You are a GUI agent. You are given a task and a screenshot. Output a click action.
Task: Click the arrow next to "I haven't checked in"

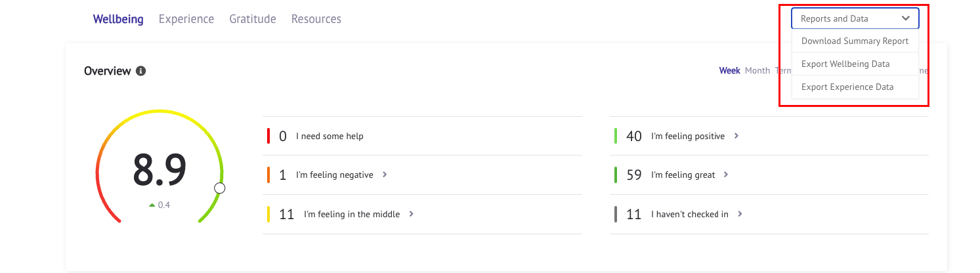pos(740,214)
